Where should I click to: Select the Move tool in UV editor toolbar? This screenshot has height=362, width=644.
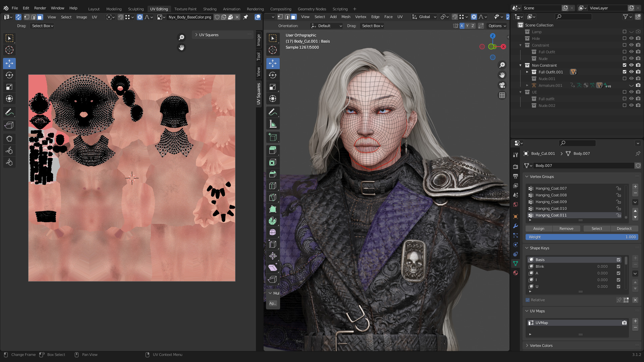tap(9, 63)
